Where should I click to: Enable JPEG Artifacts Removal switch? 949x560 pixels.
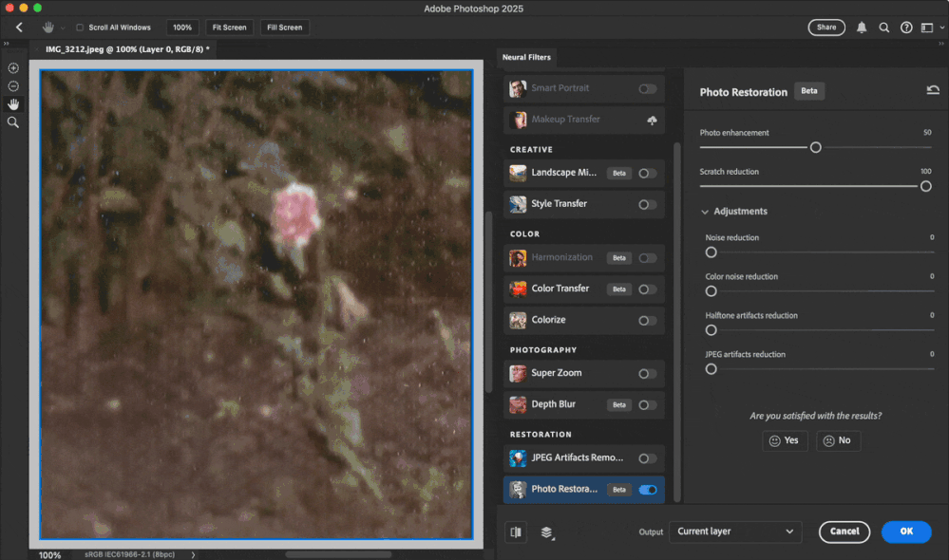(647, 458)
